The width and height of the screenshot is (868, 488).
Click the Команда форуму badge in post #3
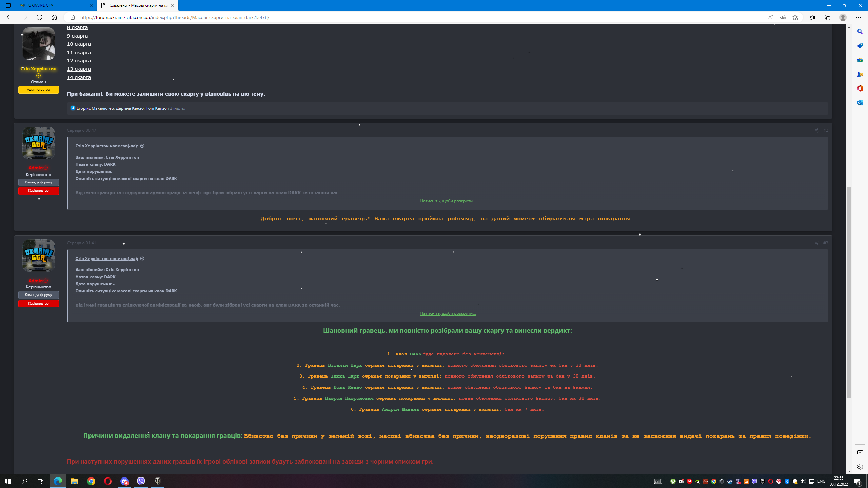click(39, 295)
